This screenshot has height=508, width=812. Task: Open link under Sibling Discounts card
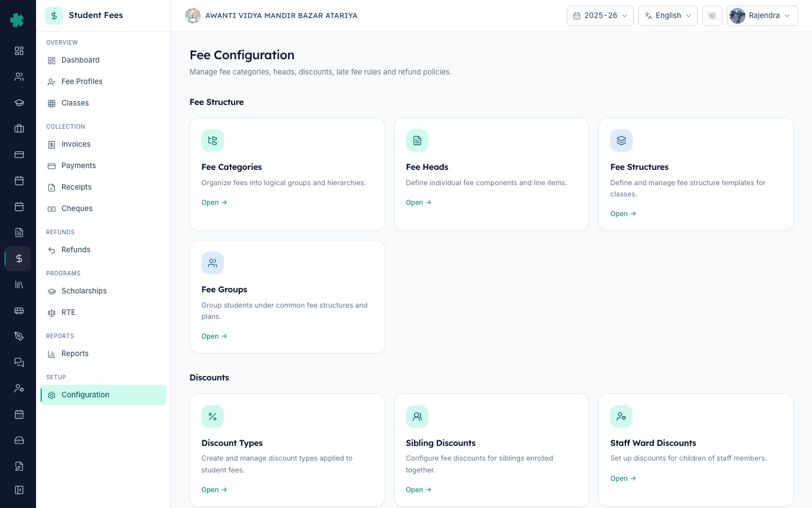point(418,490)
